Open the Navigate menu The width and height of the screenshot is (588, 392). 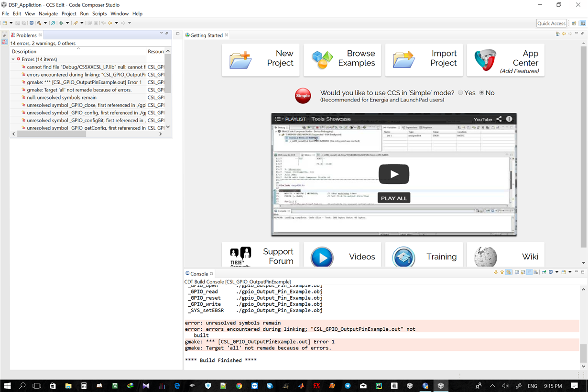tap(48, 13)
